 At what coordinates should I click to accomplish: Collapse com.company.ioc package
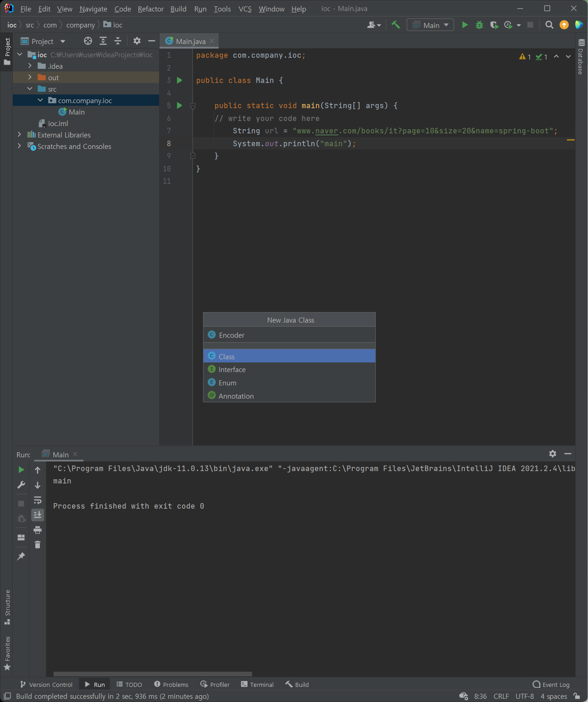pyautogui.click(x=40, y=100)
